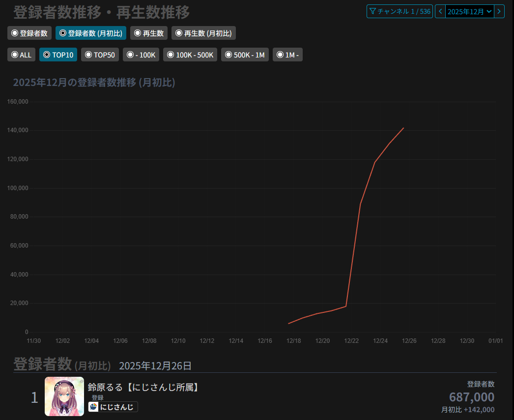Screen dimensions: 514x420
Task: Click the にじさんじ logo icon
Action: (x=93, y=407)
